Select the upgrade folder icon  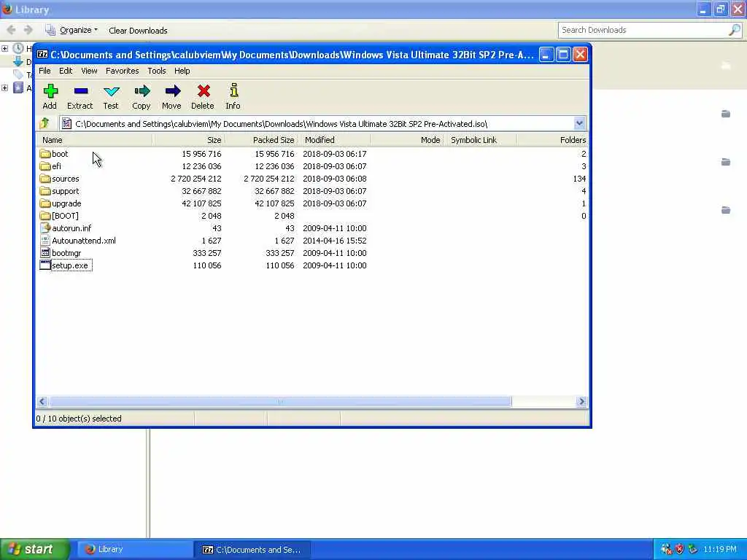click(x=45, y=203)
